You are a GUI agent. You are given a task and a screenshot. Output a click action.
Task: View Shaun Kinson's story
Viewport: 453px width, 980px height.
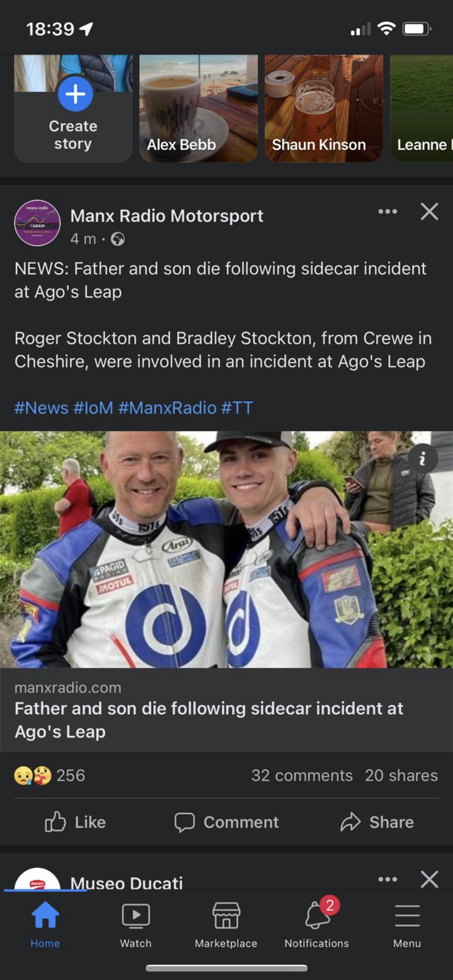[323, 109]
